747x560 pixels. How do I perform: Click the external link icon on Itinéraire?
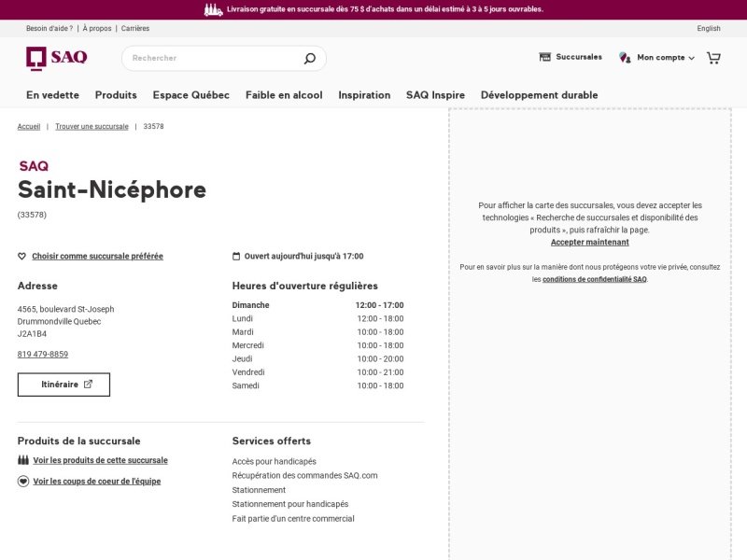click(x=88, y=384)
